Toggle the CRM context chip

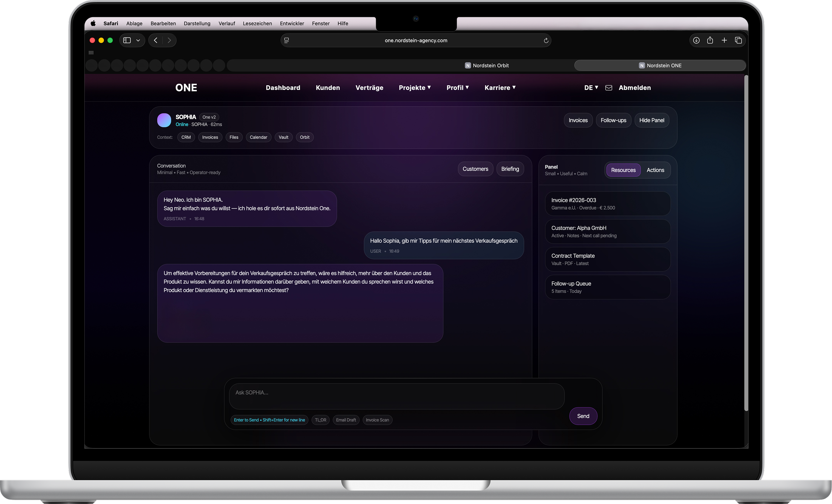pos(186,137)
